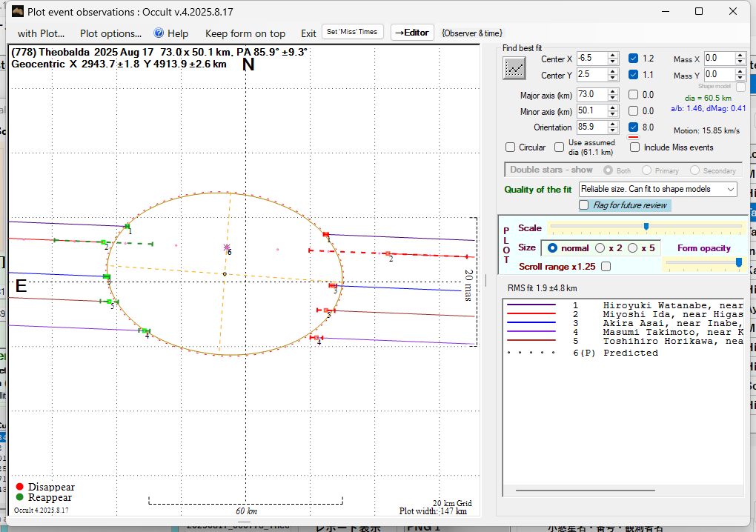Click the Help question mark icon
This screenshot has width=756, height=532.
click(159, 33)
